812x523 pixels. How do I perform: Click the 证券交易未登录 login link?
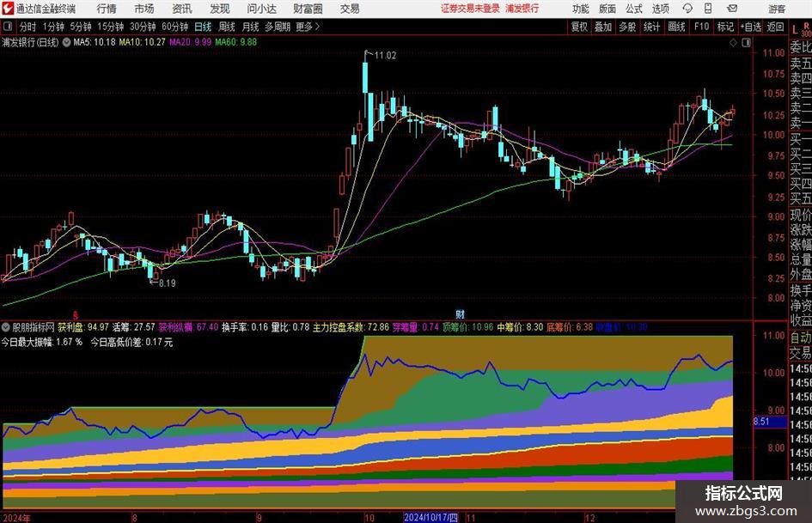pos(471,9)
